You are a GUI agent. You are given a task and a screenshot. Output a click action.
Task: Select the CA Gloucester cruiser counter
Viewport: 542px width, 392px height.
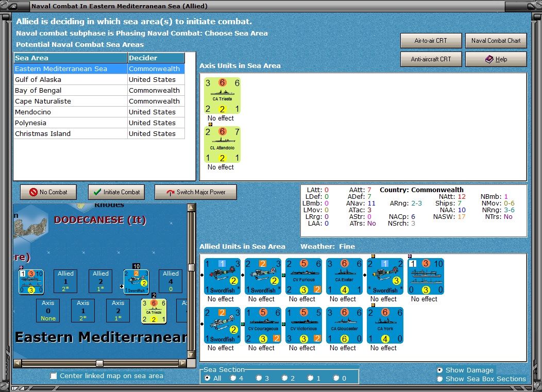point(344,325)
